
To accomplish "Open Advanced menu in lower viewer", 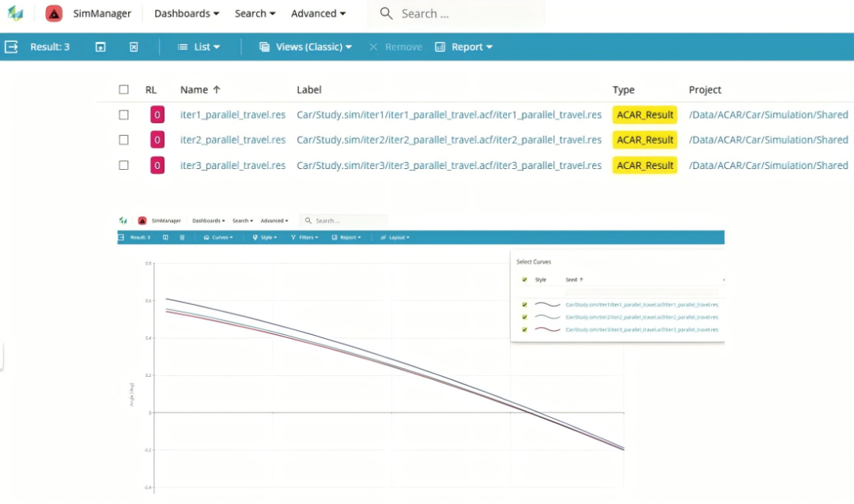I will coord(274,220).
